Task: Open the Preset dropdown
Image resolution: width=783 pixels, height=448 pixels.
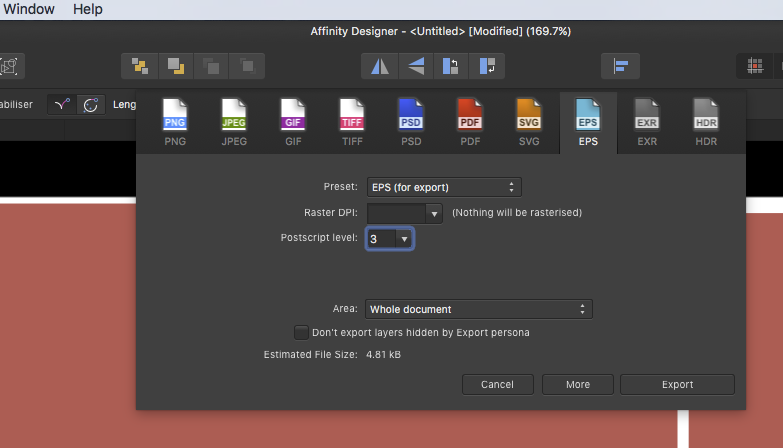Action: 444,187
